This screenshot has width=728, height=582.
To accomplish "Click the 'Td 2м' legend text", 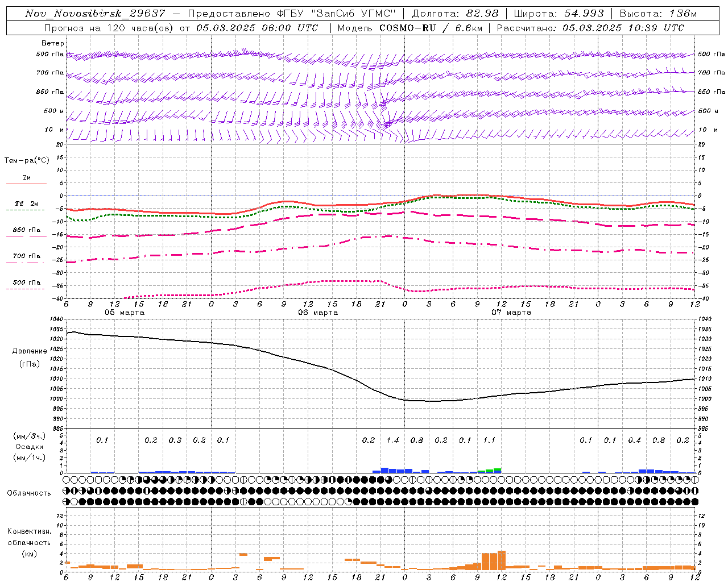I will pyautogui.click(x=26, y=203).
